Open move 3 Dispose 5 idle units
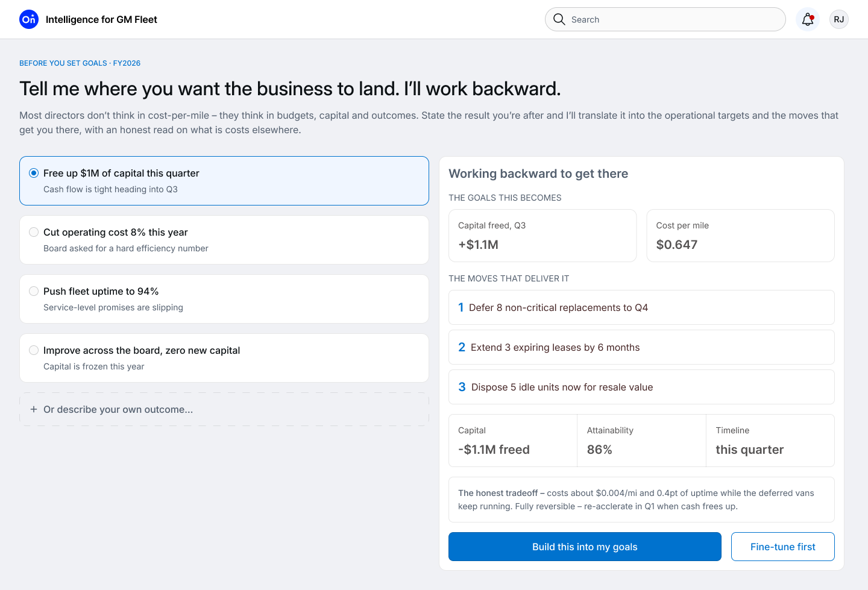Image resolution: width=868 pixels, height=590 pixels. [641, 387]
